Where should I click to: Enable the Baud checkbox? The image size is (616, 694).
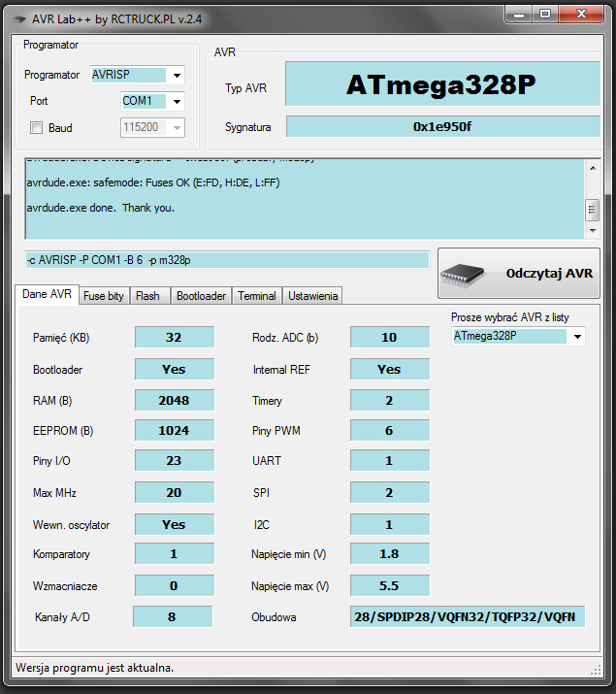click(x=36, y=128)
